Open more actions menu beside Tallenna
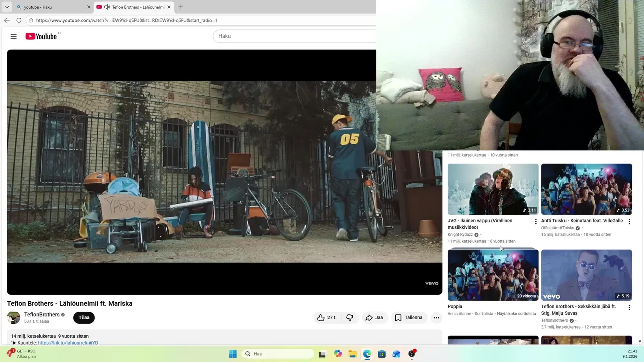Image resolution: width=644 pixels, height=362 pixels. click(x=436, y=318)
